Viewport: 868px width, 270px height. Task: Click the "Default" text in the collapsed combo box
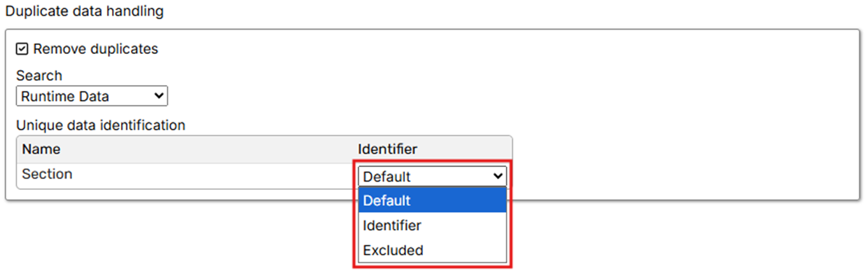tap(387, 177)
